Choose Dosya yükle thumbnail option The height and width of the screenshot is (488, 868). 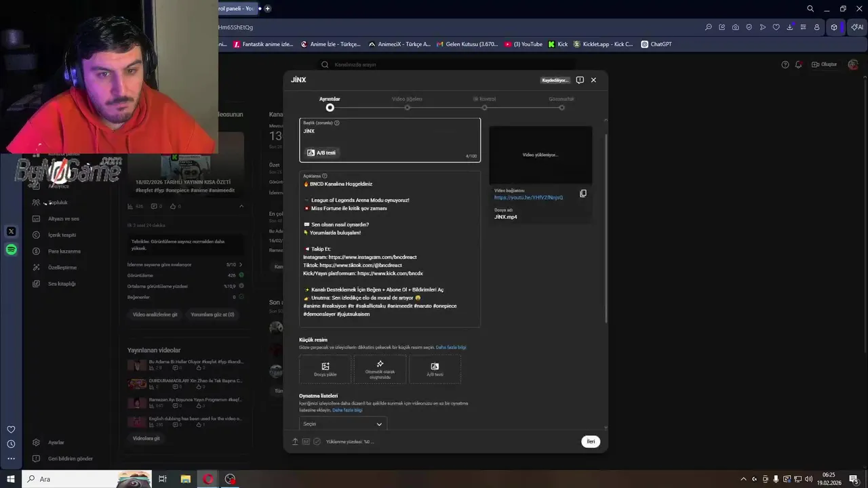tap(325, 369)
